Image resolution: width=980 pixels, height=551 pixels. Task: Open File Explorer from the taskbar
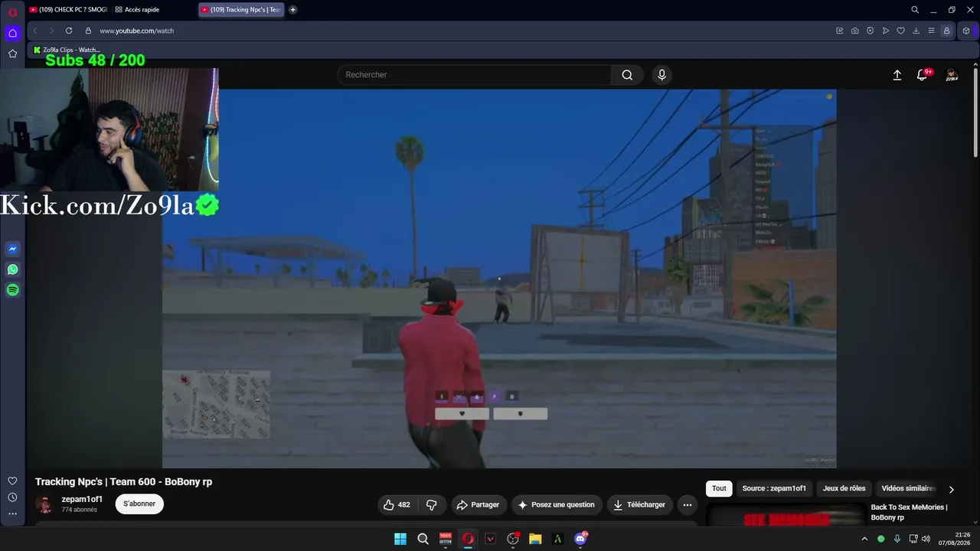click(x=535, y=539)
